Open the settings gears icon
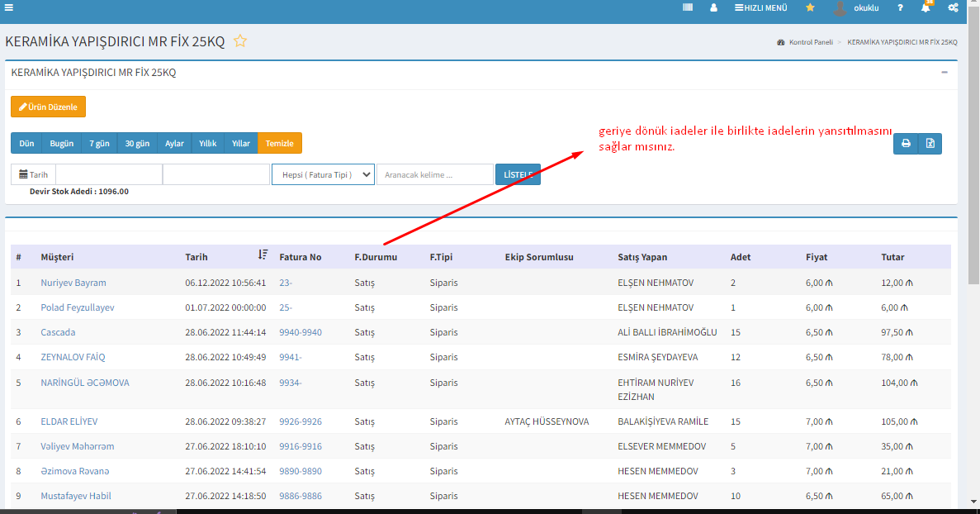The image size is (980, 514). [x=953, y=7]
